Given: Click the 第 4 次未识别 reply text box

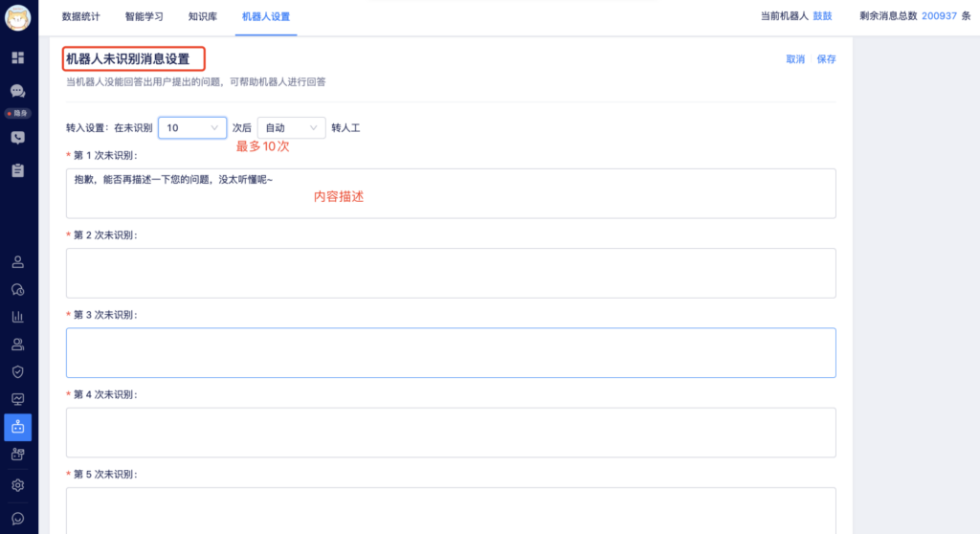Looking at the screenshot, I should (451, 433).
